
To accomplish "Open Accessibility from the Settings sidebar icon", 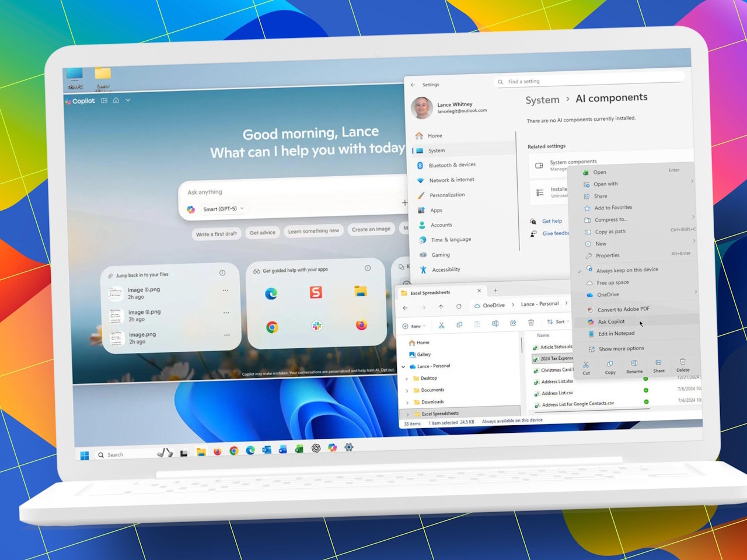I will [423, 269].
